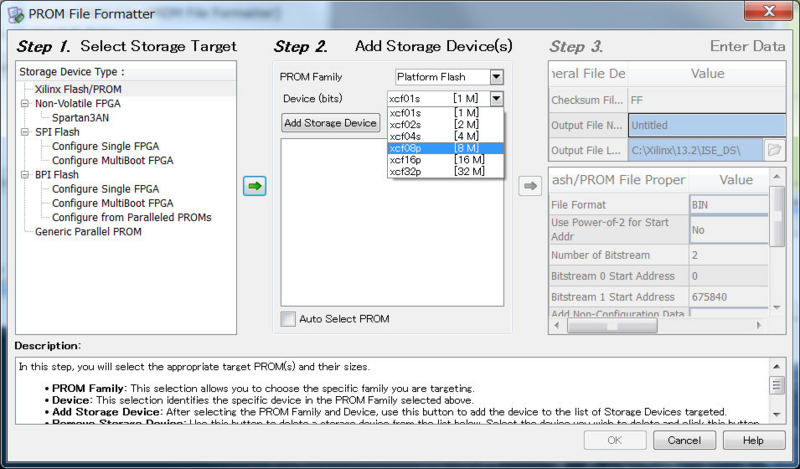The width and height of the screenshot is (800, 469).
Task: Open the File Format value dropdown
Action: tap(729, 205)
